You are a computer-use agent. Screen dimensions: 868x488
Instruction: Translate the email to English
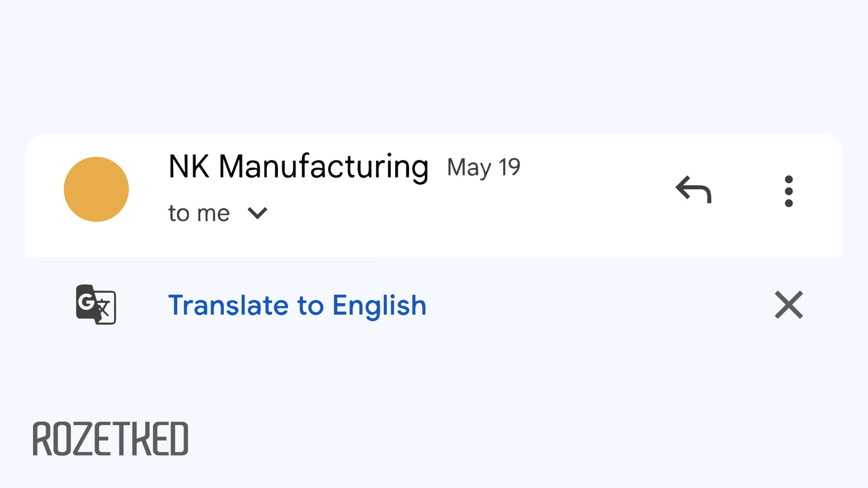[297, 305]
